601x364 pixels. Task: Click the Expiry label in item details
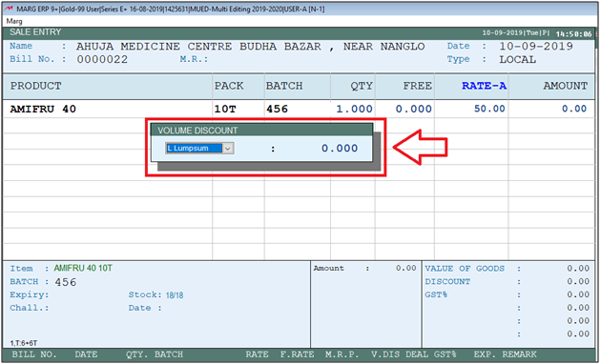30,294
